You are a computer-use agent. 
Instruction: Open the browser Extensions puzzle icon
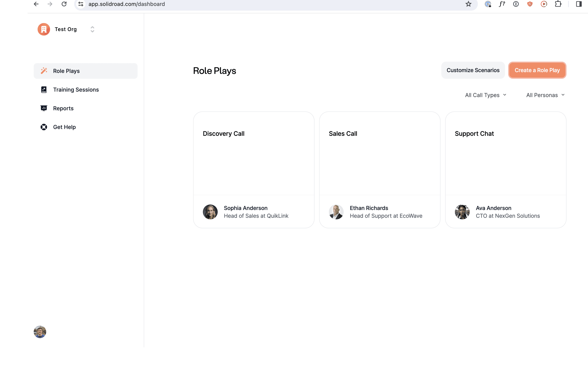558,4
